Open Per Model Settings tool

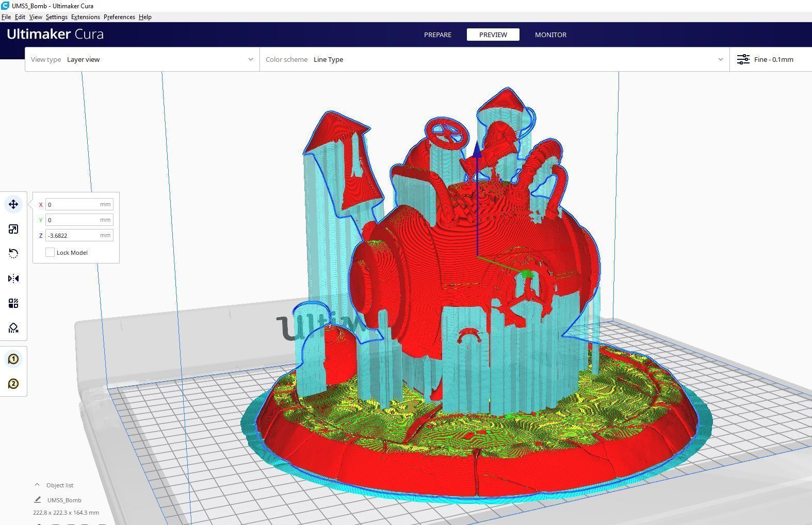pos(13,303)
